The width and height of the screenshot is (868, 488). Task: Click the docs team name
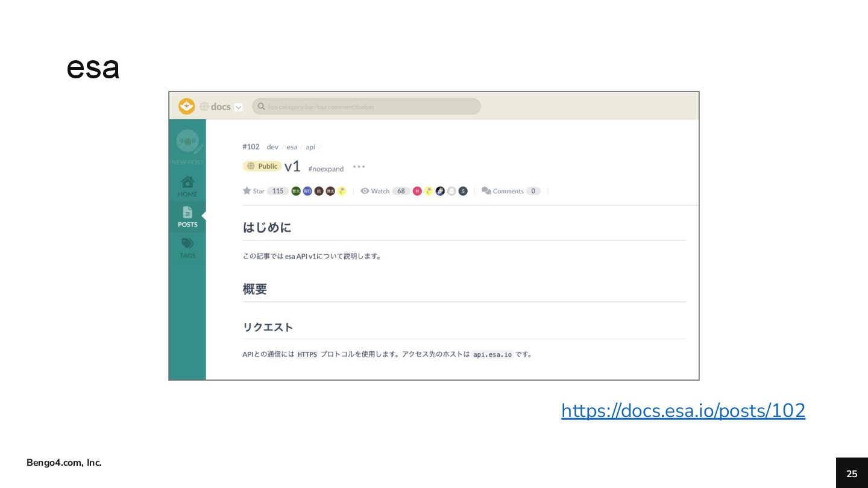[x=221, y=107]
